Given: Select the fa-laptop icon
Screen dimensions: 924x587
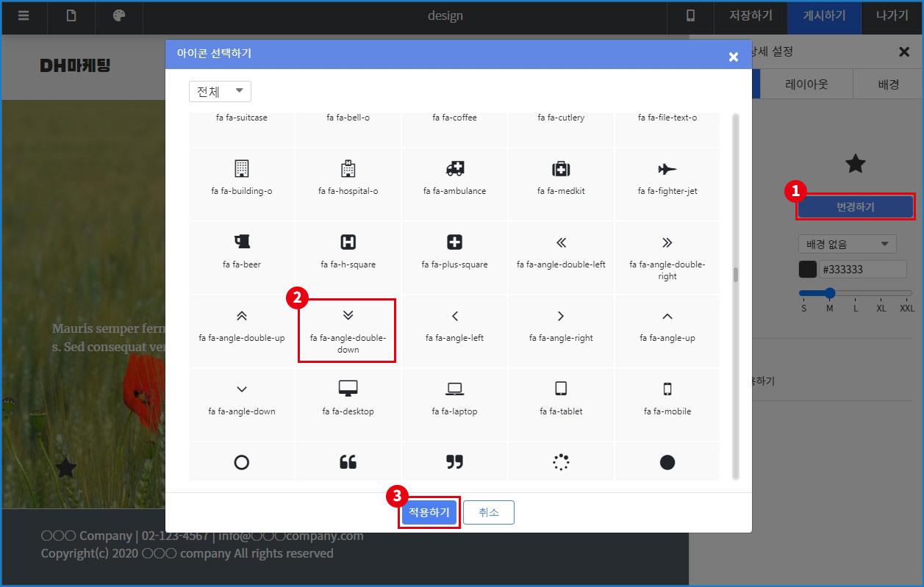Looking at the screenshot, I should [454, 397].
